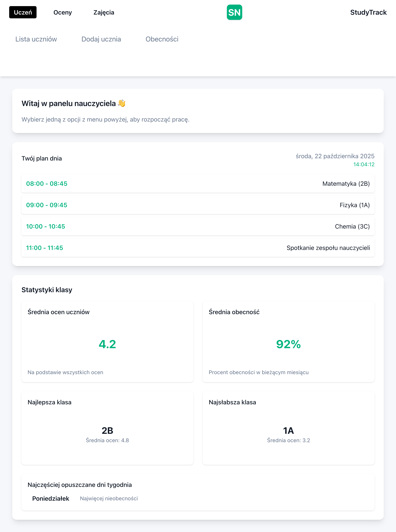Click the Średnia obecność 92% card

pyautogui.click(x=288, y=342)
